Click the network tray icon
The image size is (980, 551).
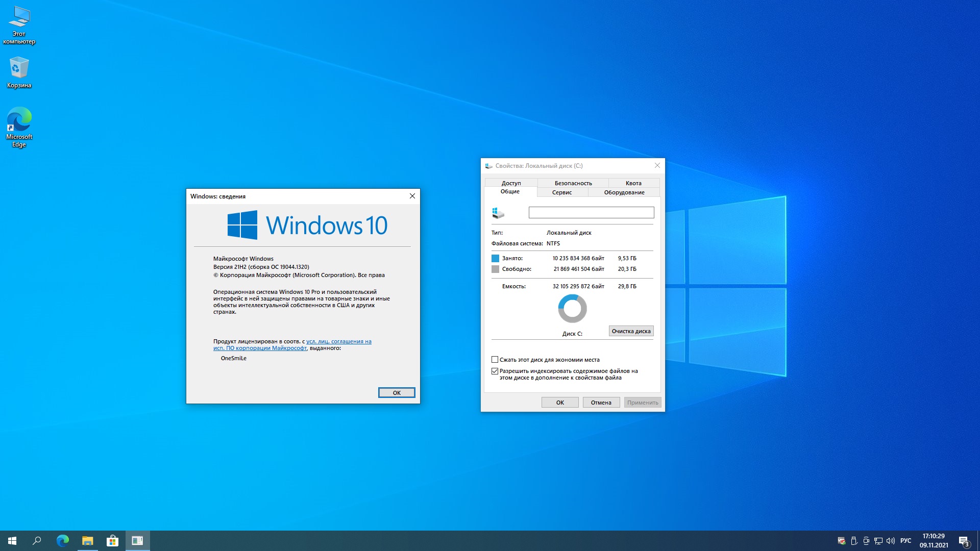[x=878, y=541]
